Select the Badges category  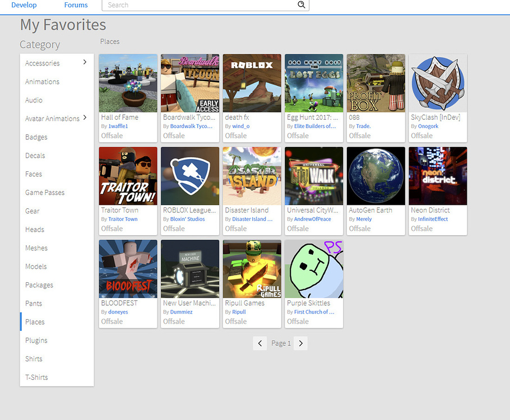point(57,137)
